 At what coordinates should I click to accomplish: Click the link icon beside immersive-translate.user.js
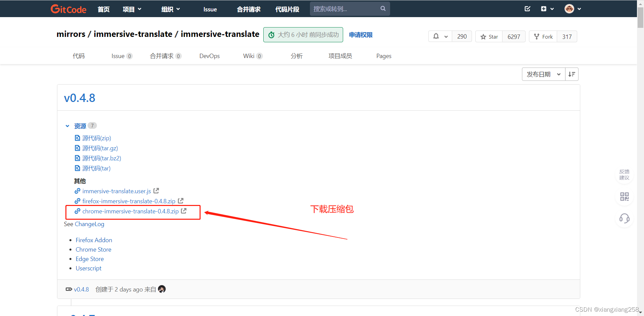click(77, 191)
